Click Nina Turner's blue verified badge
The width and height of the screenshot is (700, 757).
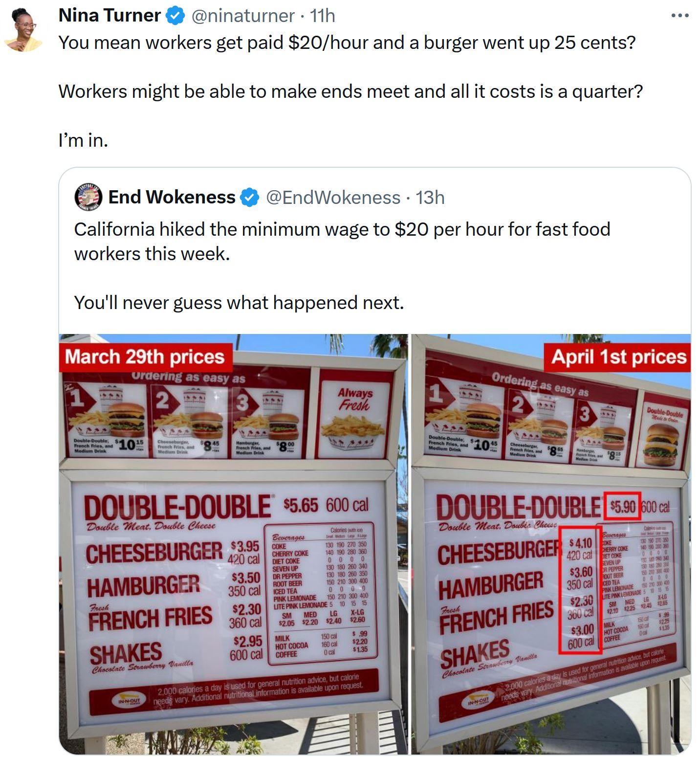(175, 16)
